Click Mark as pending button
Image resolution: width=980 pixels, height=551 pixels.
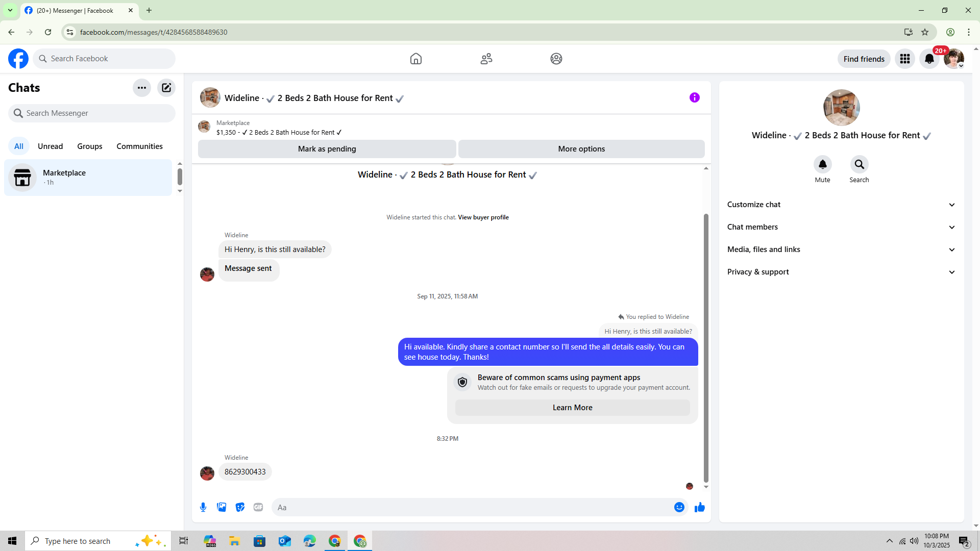point(327,149)
